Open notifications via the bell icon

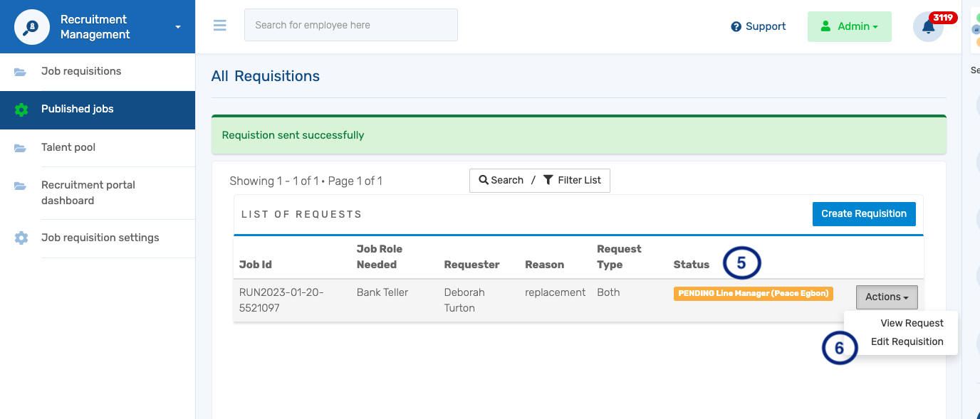pyautogui.click(x=927, y=26)
